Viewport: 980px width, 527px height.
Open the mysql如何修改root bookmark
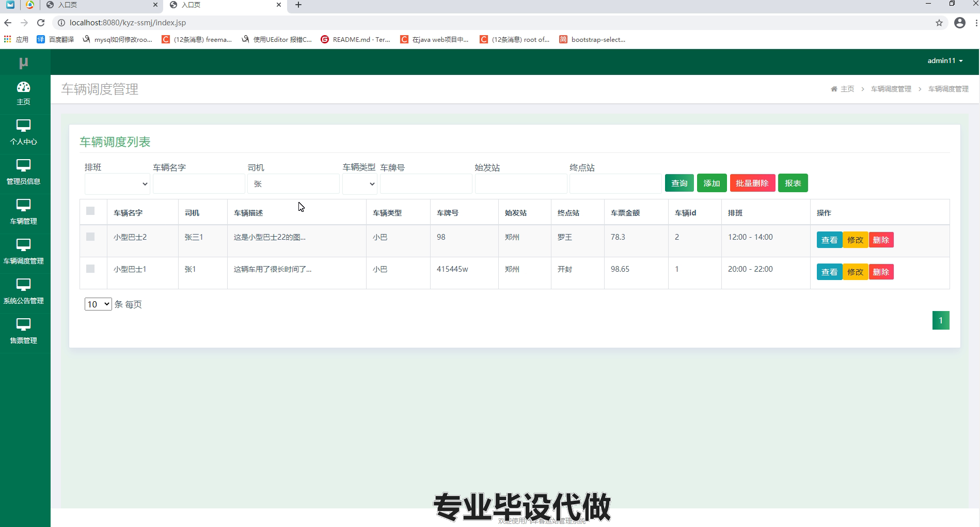(x=117, y=39)
